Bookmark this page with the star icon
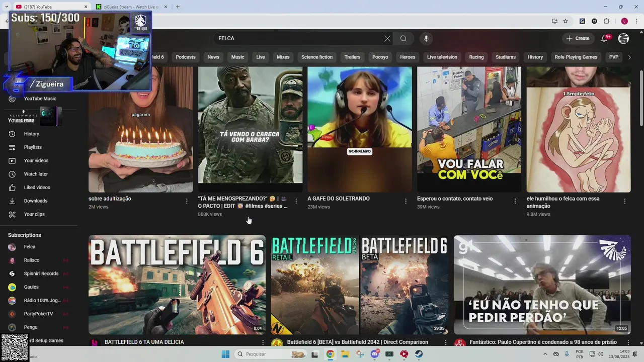The image size is (644, 362). [566, 21]
